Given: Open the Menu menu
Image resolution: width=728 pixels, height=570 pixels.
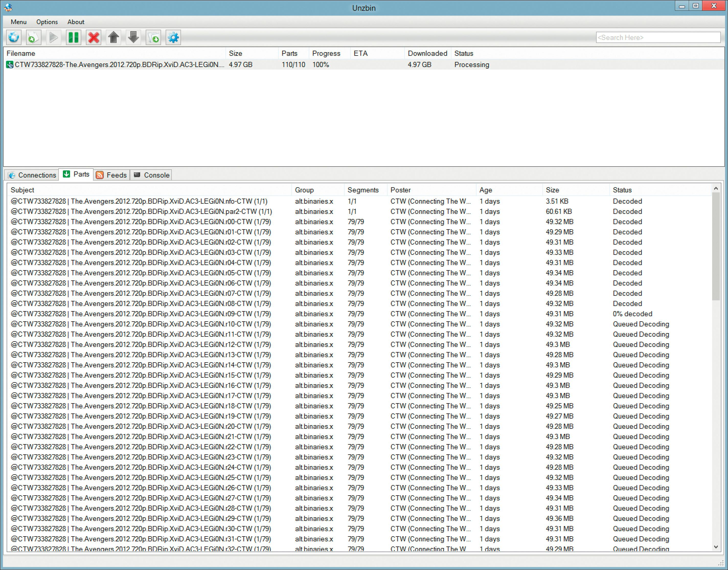Looking at the screenshot, I should click(x=18, y=22).
